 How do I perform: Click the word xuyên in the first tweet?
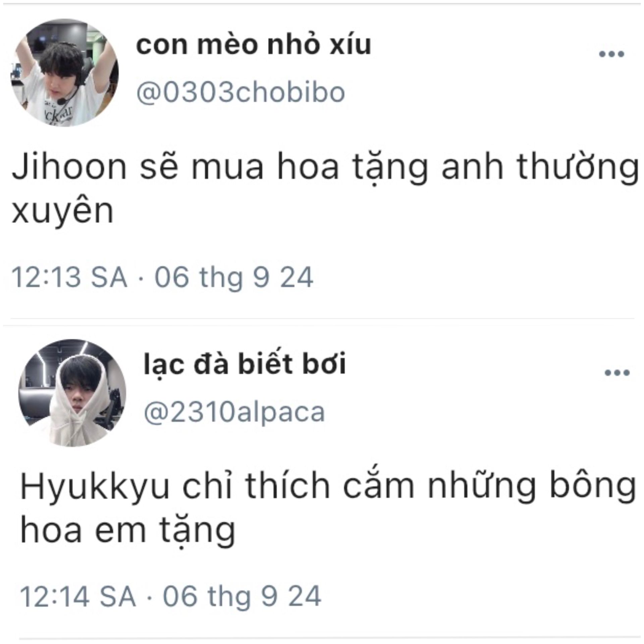[x=62, y=211]
